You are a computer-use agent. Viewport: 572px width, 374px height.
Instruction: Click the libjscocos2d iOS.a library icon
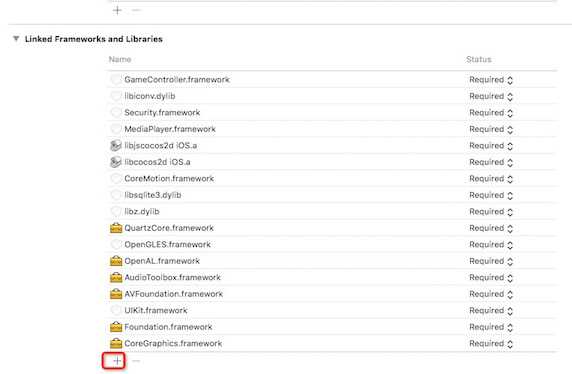(x=116, y=146)
